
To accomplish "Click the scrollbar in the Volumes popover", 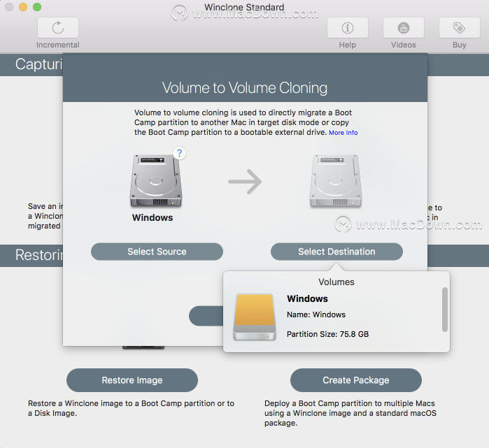I will tap(445, 310).
